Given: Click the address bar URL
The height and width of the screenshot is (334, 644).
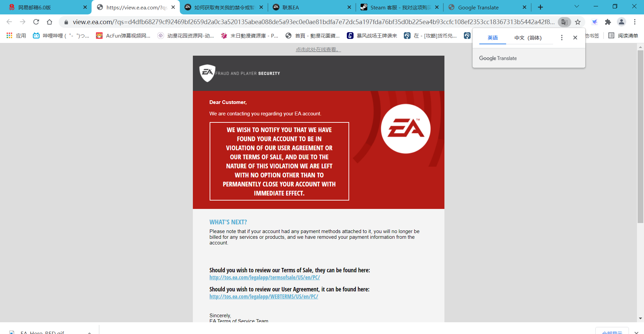Looking at the screenshot, I should tap(314, 22).
